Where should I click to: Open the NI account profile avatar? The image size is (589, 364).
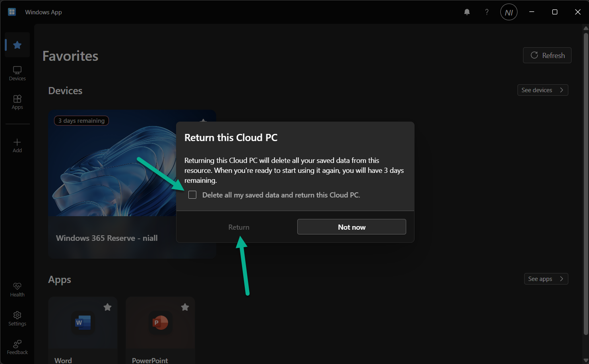coord(509,12)
